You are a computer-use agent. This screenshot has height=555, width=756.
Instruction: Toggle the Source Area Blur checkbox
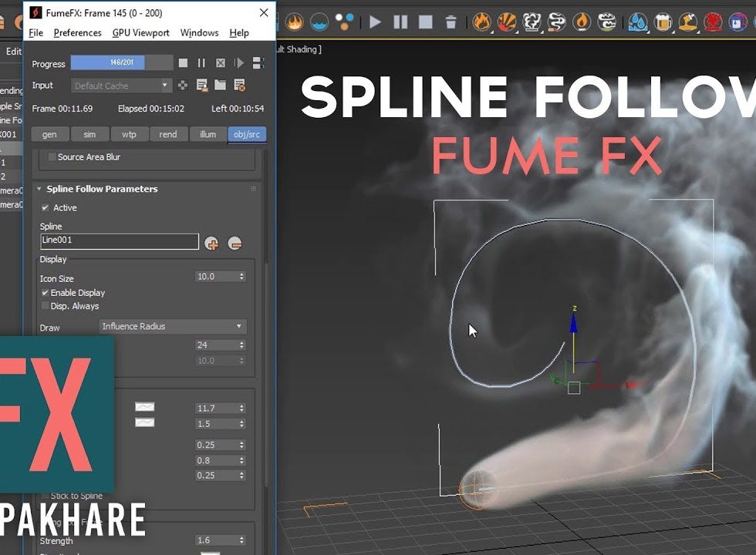(x=52, y=157)
